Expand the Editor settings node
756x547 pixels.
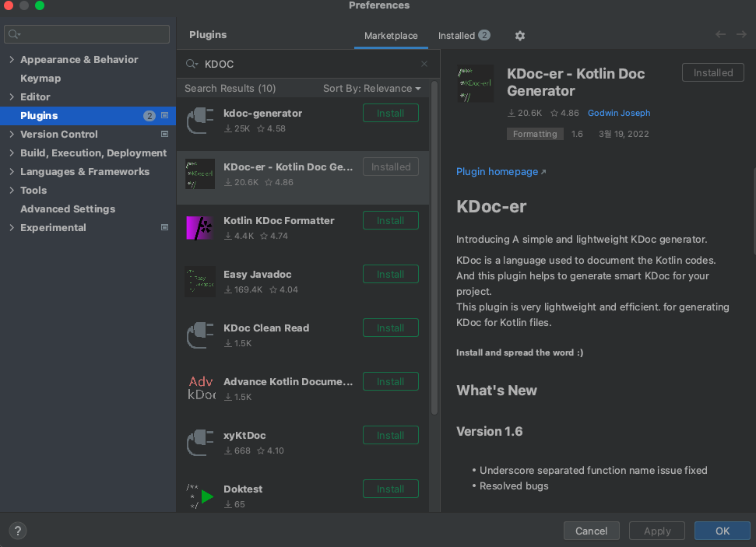tap(12, 96)
